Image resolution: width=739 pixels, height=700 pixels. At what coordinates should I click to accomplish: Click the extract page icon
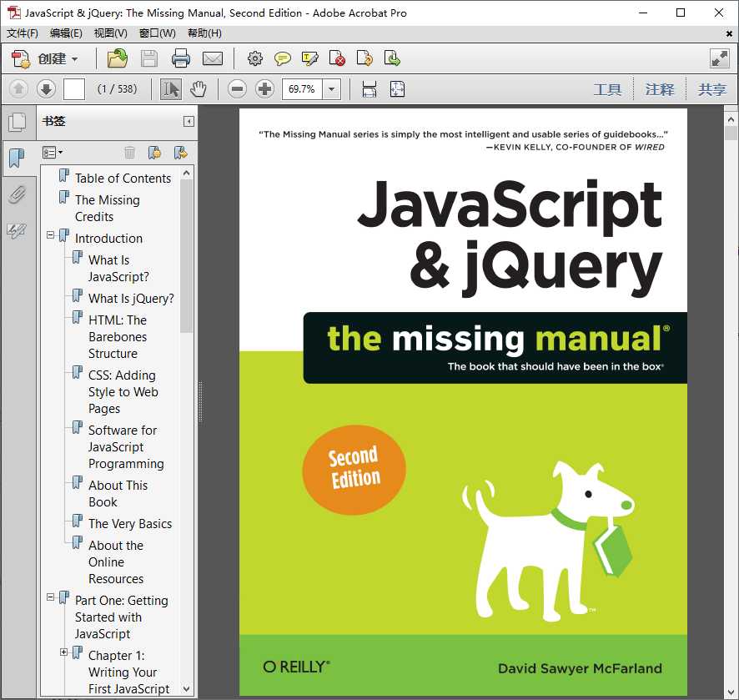pyautogui.click(x=392, y=59)
